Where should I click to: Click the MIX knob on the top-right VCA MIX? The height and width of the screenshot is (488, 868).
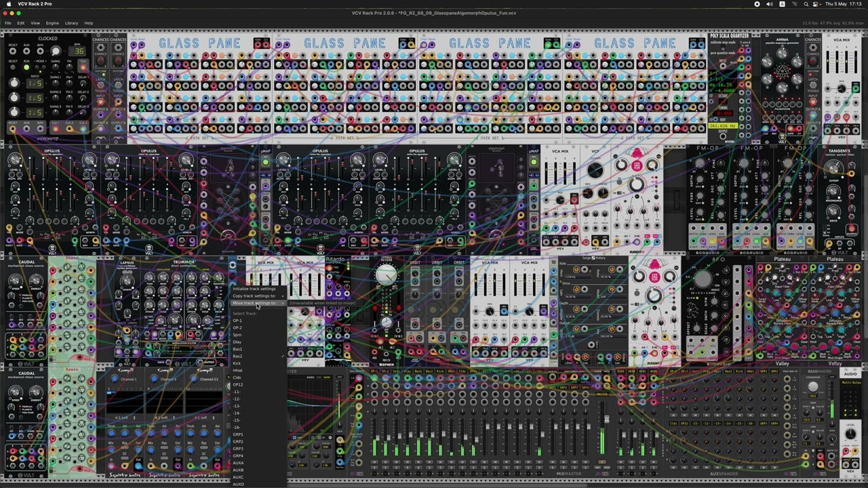click(842, 89)
